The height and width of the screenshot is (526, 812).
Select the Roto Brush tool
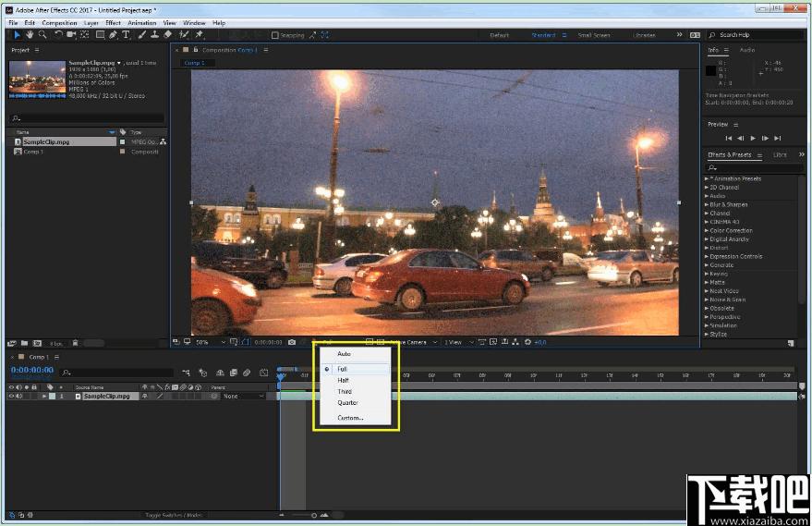click(x=183, y=35)
